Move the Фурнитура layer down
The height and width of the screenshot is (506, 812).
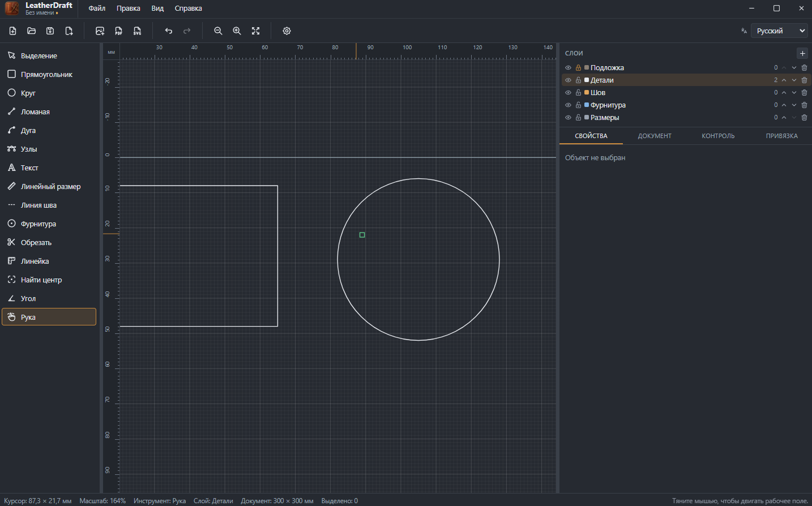[x=794, y=105]
